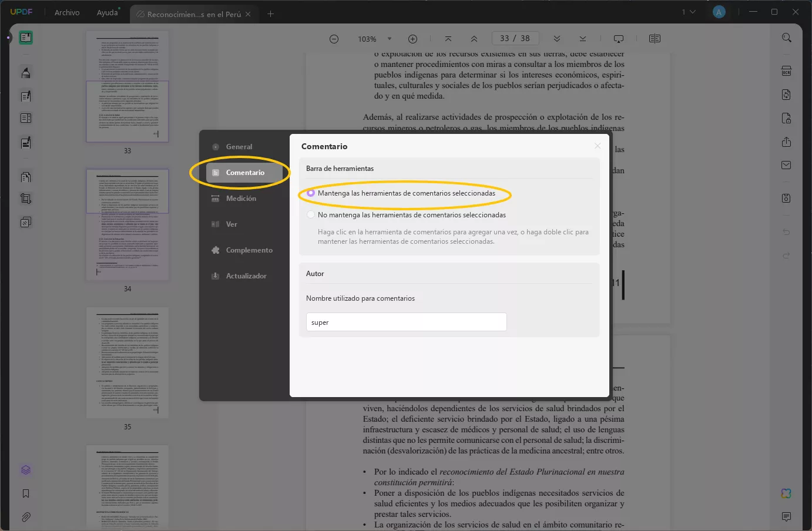Open the Complemento preferences section

point(245,250)
